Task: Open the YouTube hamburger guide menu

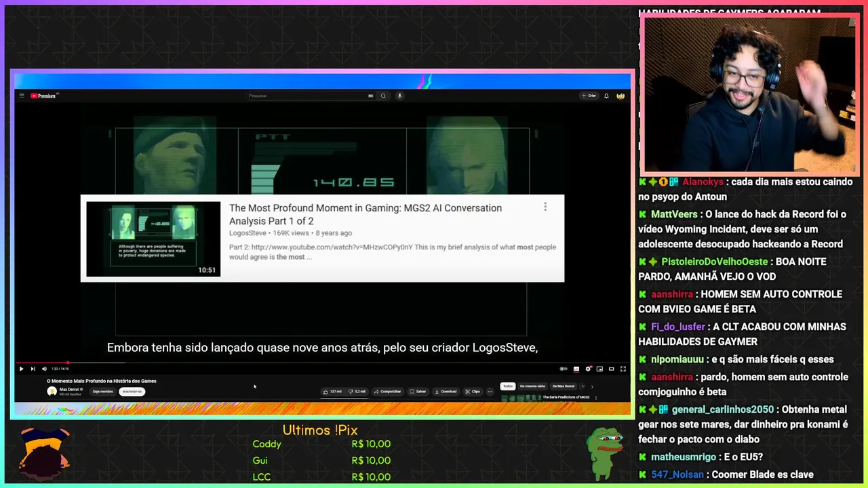Action: [x=22, y=96]
